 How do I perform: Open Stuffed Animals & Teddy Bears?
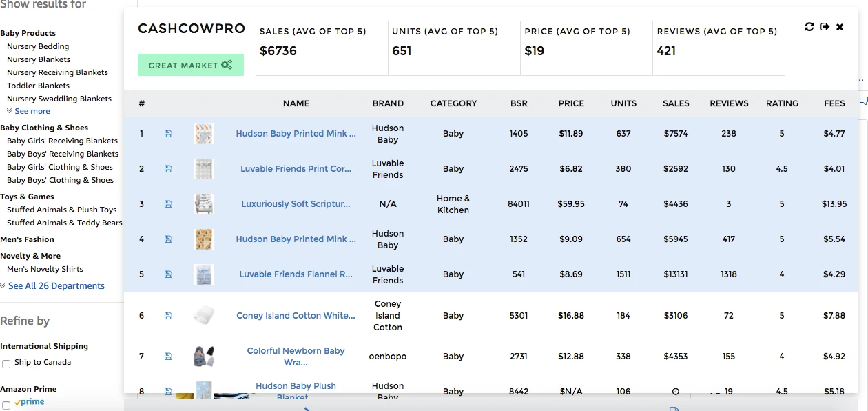tap(65, 223)
